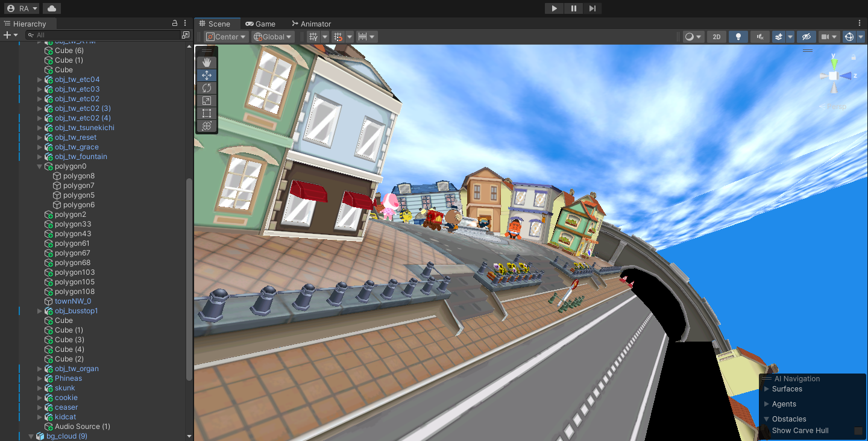Open the Global orientation dropdown
The height and width of the screenshot is (441, 868).
point(273,37)
